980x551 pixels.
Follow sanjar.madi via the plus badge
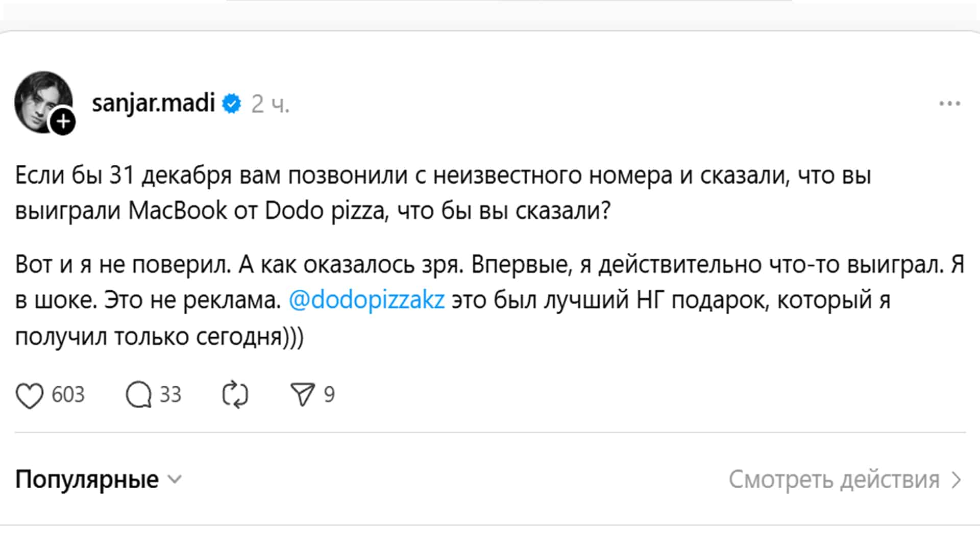(x=63, y=122)
